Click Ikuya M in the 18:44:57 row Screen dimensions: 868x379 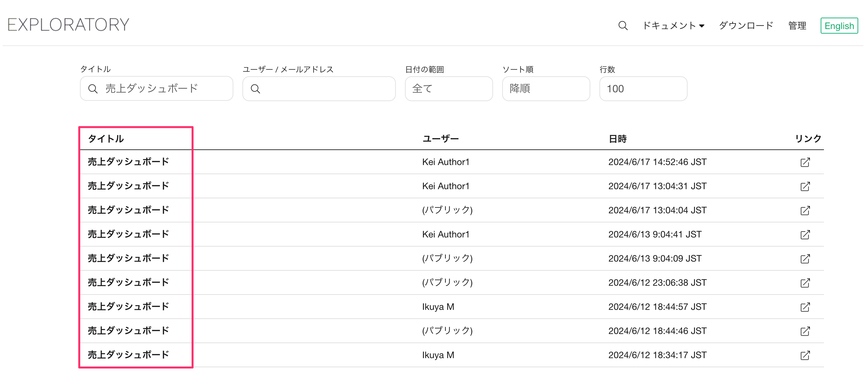click(438, 307)
